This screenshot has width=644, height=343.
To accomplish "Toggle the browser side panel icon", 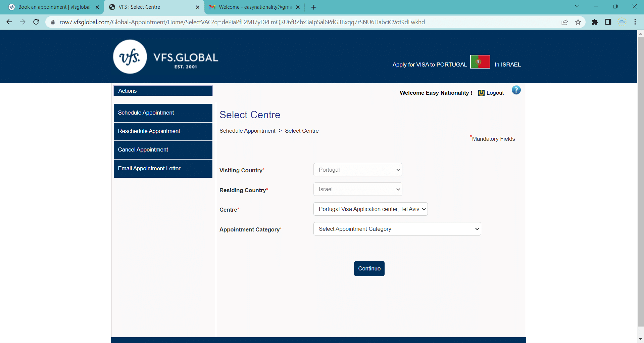I will tap(608, 22).
